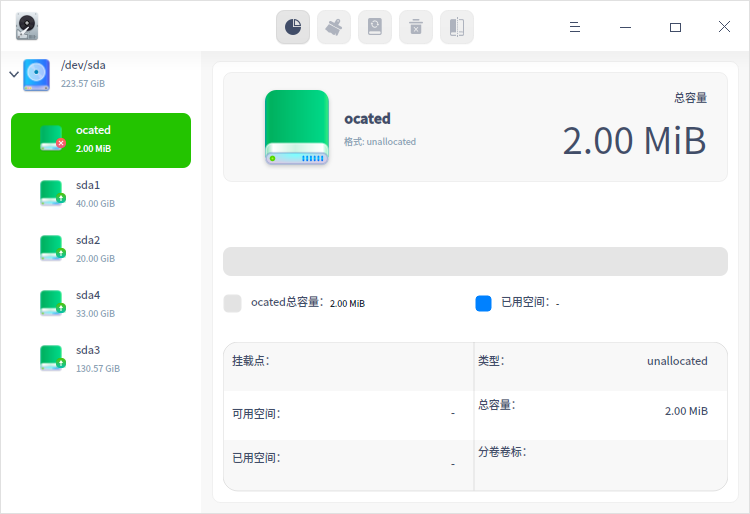Click the '分卷卷标:' table row
Screen dimensions: 750x514
[x=601, y=465]
